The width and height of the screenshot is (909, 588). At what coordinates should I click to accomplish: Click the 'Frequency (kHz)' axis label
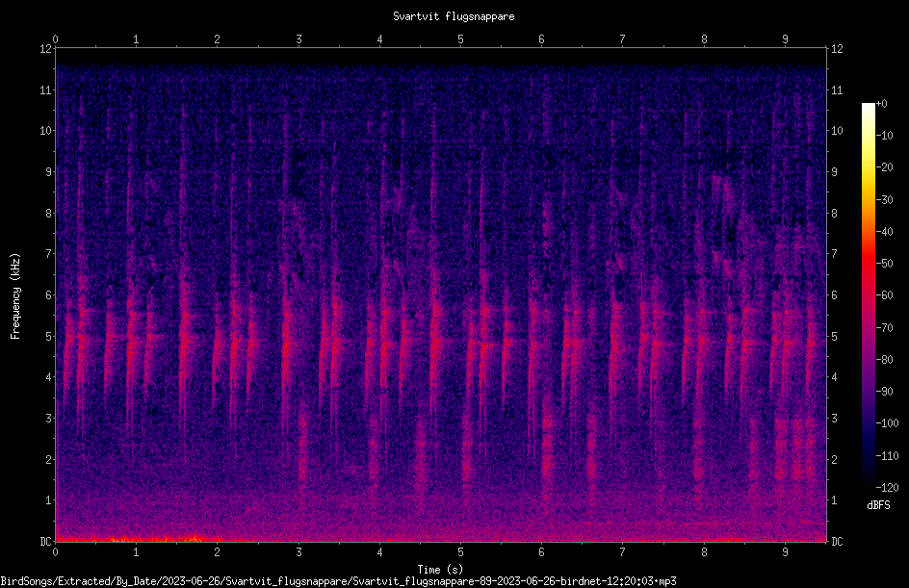point(15,296)
